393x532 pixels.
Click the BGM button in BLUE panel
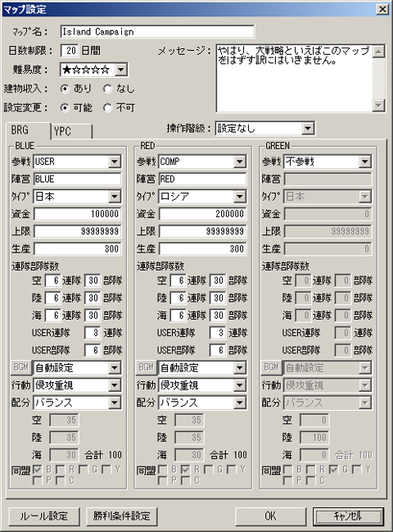coord(21,367)
